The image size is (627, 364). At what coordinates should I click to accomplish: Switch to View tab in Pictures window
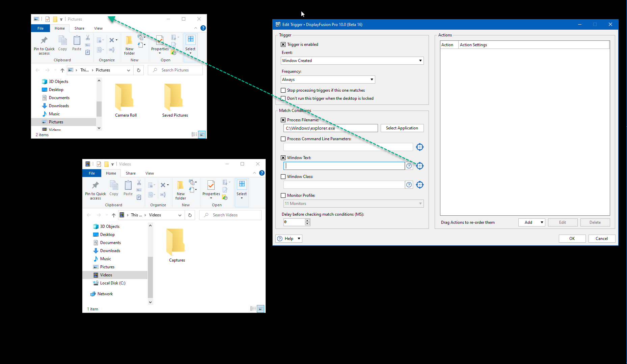tap(98, 28)
